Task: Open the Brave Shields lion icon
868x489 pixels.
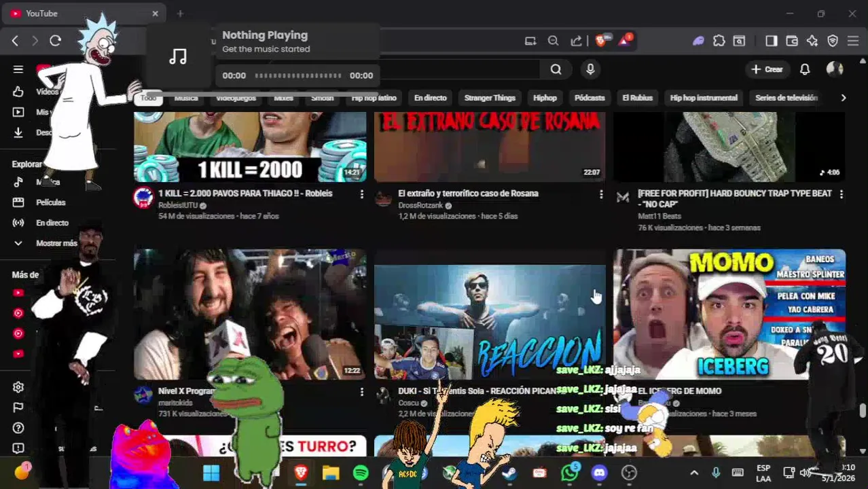Action: pyautogui.click(x=601, y=41)
